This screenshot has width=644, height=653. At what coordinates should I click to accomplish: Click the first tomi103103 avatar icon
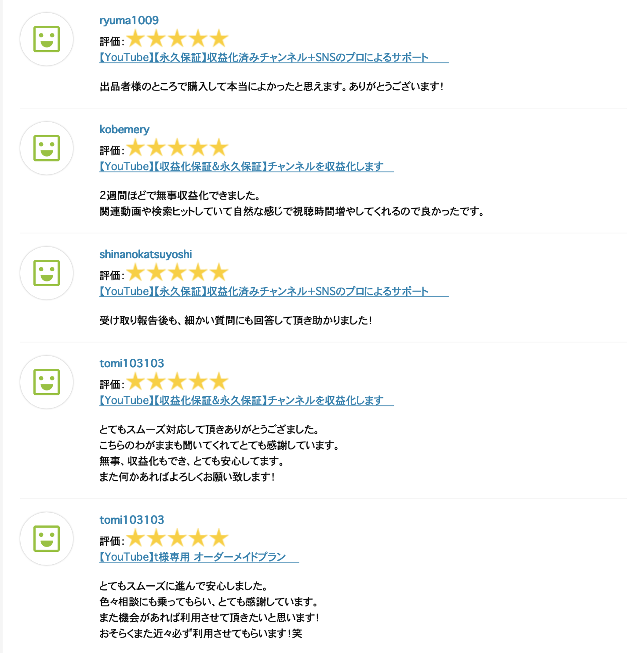[47, 382]
